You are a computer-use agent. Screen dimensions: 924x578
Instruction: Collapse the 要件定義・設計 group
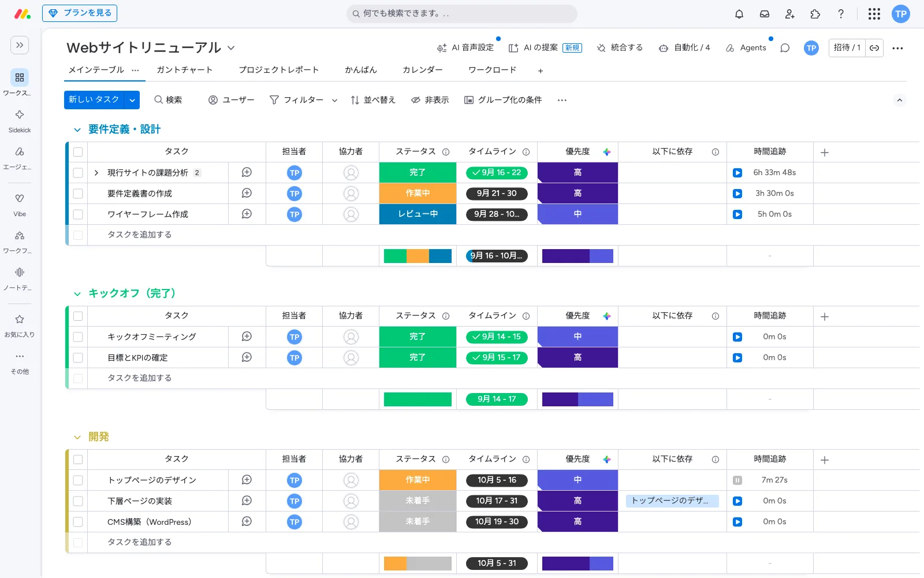[x=77, y=130]
